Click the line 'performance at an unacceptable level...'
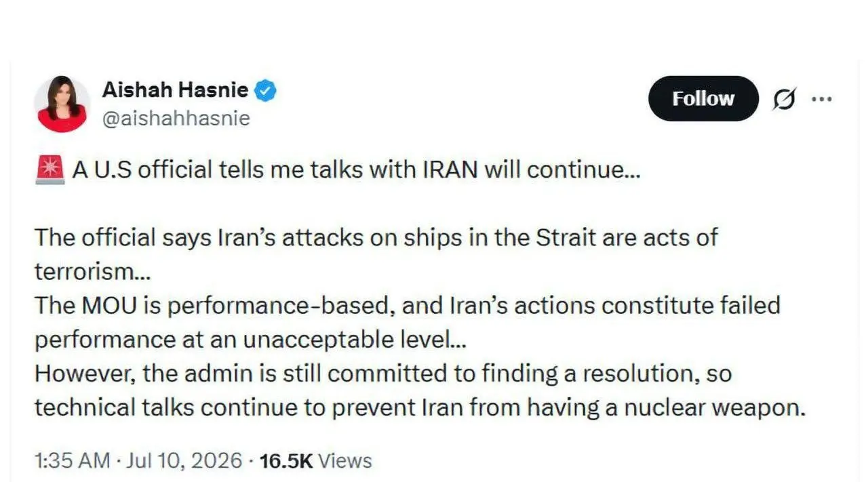 pyautogui.click(x=250, y=340)
